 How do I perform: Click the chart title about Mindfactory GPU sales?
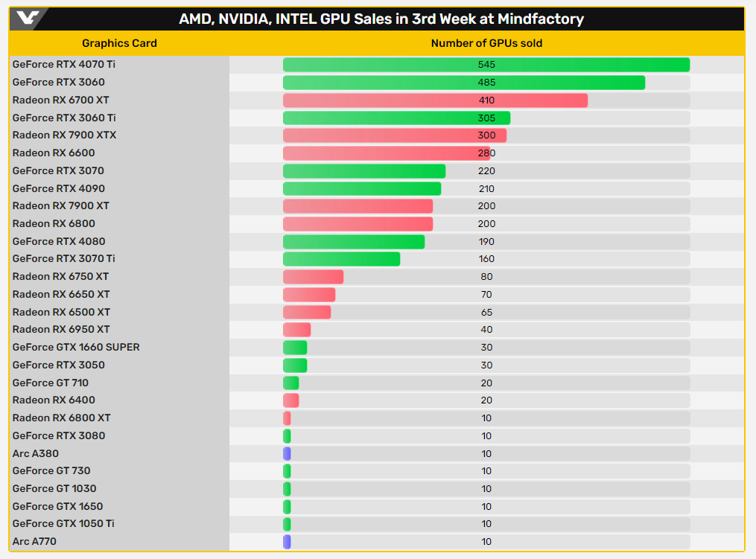point(381,19)
